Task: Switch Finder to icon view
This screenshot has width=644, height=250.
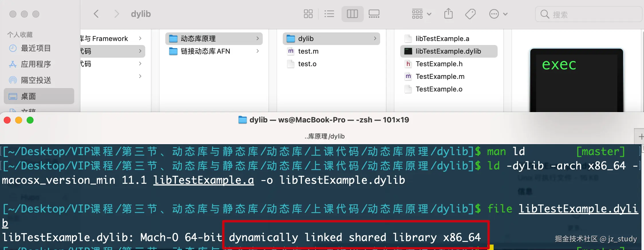Action: tap(308, 14)
